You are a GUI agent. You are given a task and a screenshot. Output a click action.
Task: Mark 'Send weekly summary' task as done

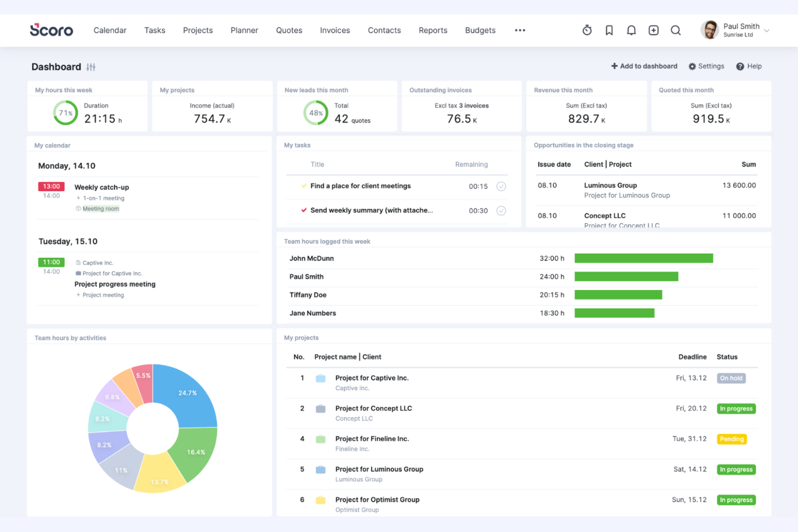click(x=501, y=211)
